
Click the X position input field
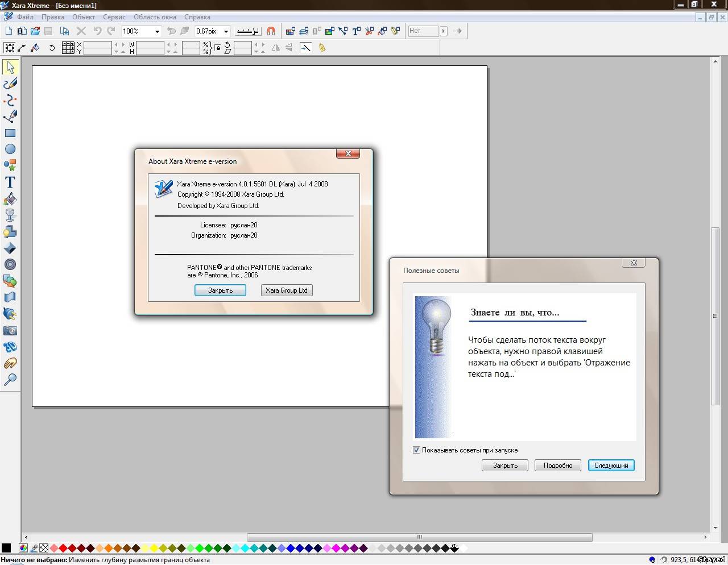click(x=98, y=44)
